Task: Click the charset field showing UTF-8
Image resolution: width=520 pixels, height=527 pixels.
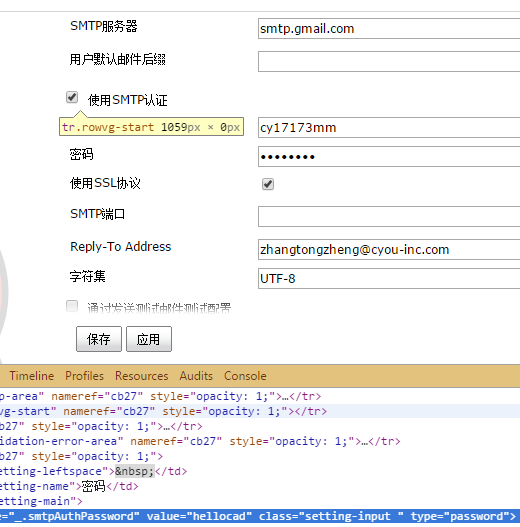Action: coord(389,278)
